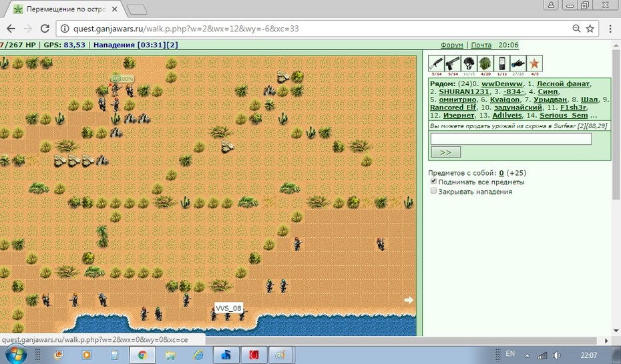Open player Rancored Elf link
The width and height of the screenshot is (621, 364).
pyautogui.click(x=453, y=108)
